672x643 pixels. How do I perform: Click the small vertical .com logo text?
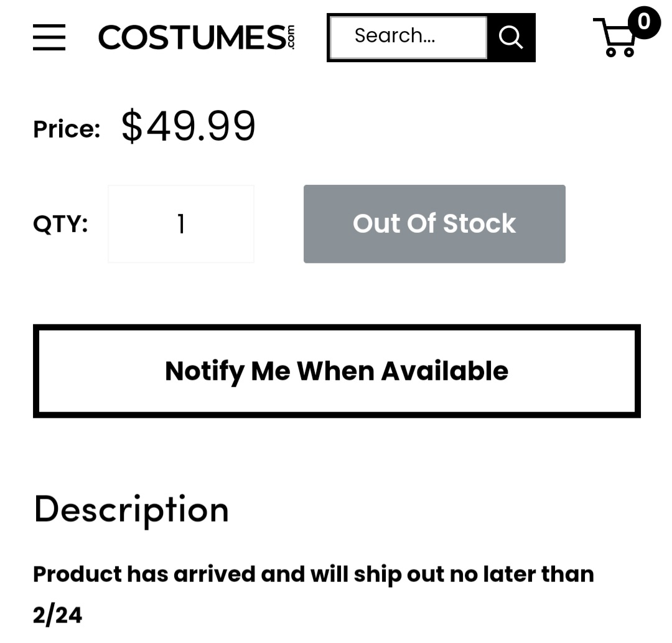click(291, 37)
